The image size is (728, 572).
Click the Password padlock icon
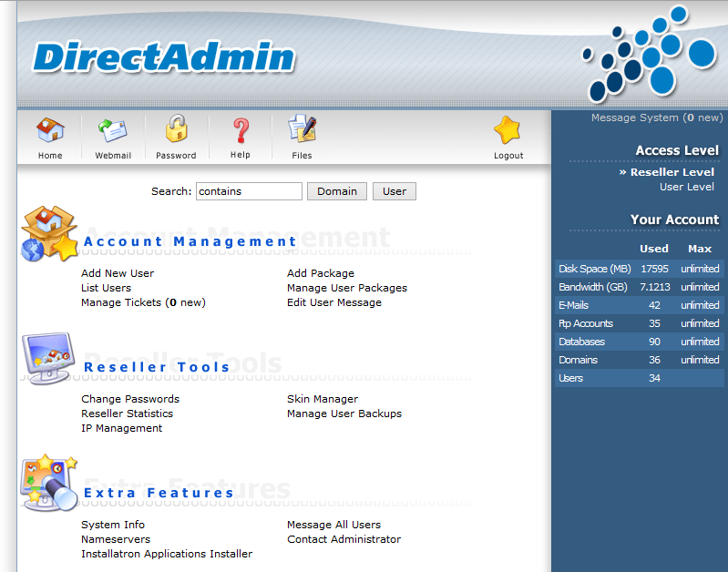click(177, 128)
